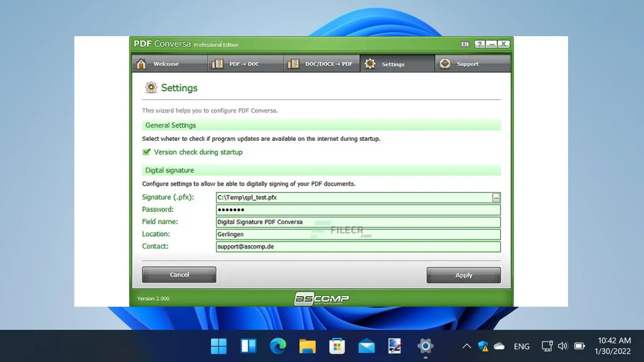Launch Microsoft Edge from taskbar

coord(278,346)
